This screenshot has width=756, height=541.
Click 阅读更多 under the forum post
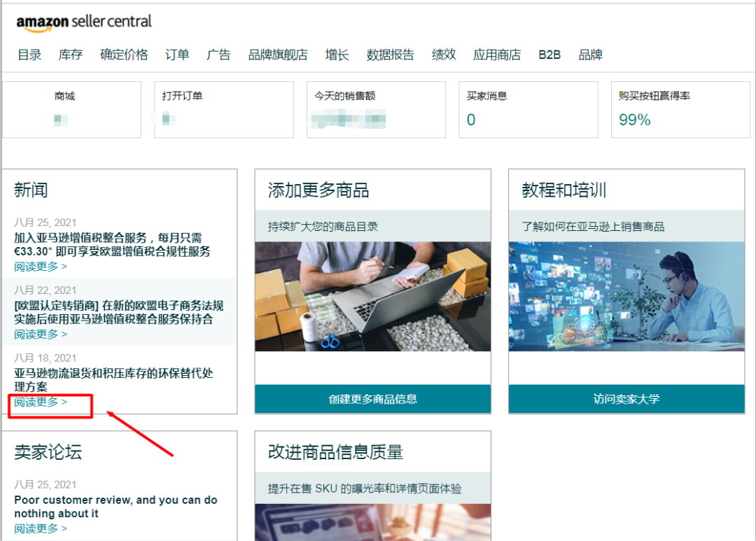pyautogui.click(x=41, y=528)
